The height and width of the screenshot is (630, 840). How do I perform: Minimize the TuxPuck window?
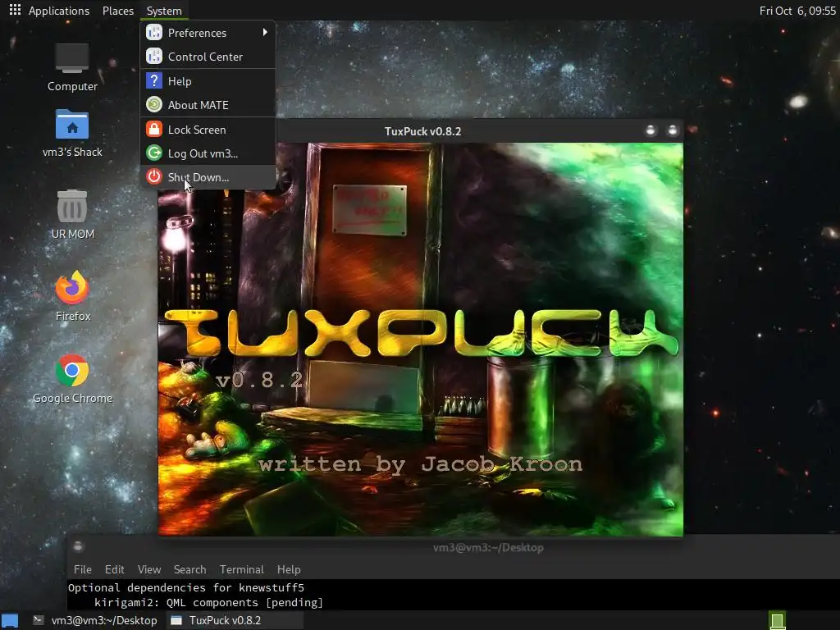click(x=651, y=130)
